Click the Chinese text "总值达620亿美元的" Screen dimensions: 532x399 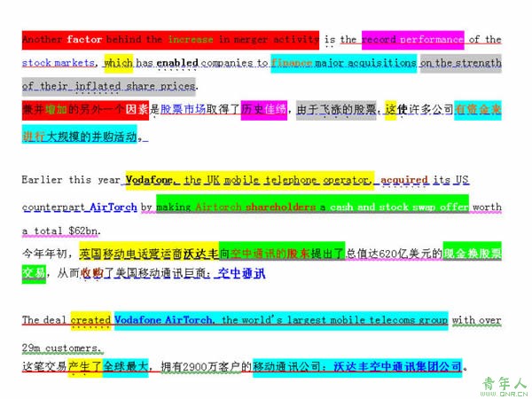tap(395, 254)
